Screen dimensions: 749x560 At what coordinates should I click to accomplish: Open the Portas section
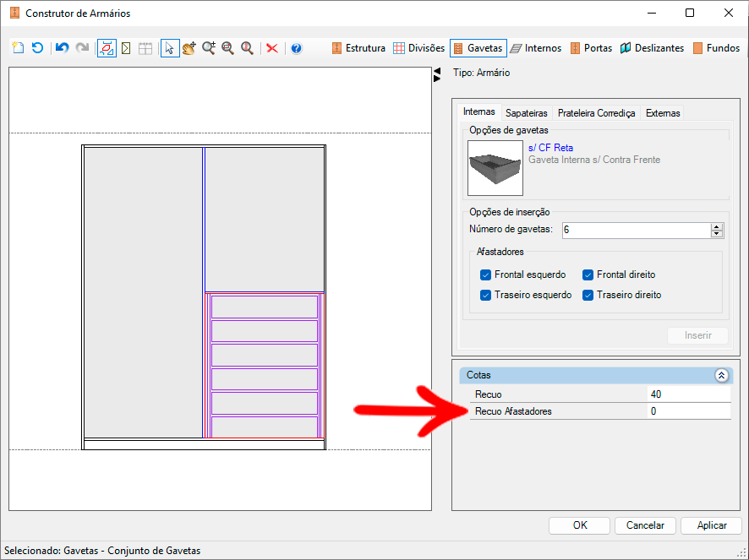click(591, 48)
